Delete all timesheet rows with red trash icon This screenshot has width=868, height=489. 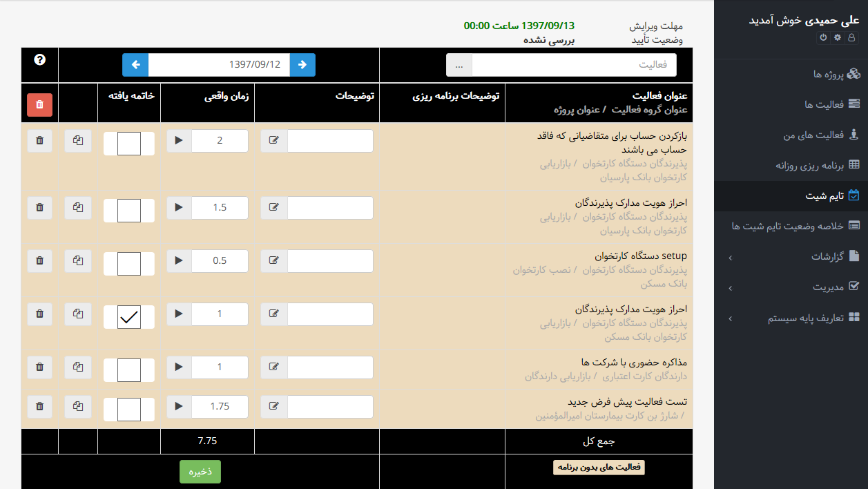(x=39, y=104)
